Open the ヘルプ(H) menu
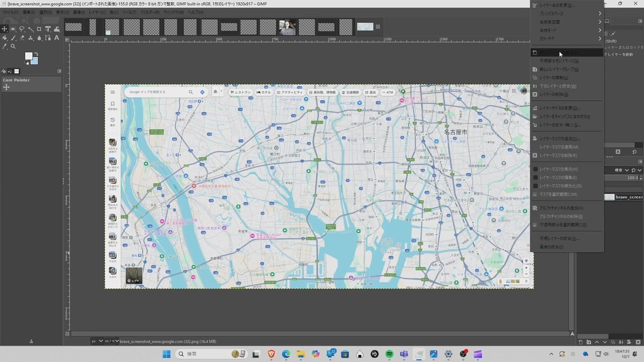The width and height of the screenshot is (644, 362). (195, 12)
